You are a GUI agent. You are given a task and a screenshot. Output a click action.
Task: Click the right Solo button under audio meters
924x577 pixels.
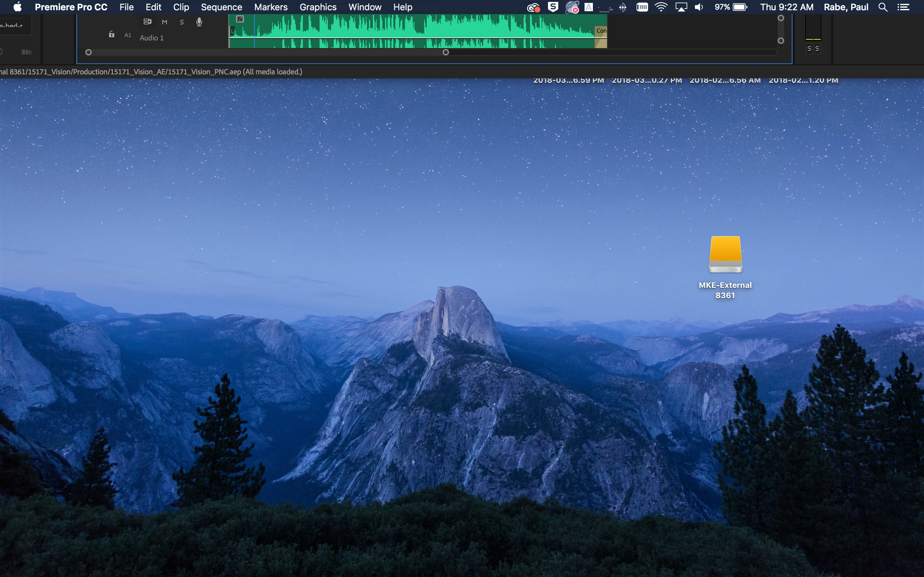[x=817, y=48]
